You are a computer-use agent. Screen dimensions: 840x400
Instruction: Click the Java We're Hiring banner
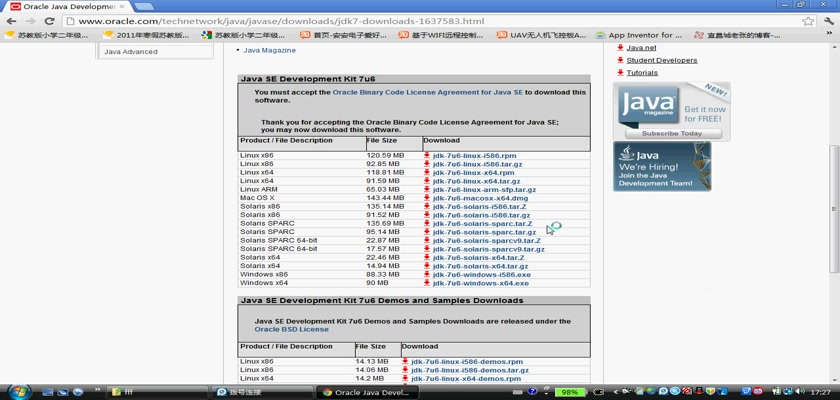tap(662, 166)
